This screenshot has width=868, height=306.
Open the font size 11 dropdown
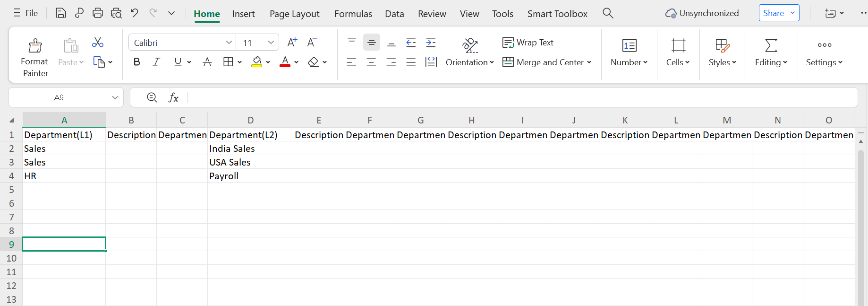tap(271, 43)
